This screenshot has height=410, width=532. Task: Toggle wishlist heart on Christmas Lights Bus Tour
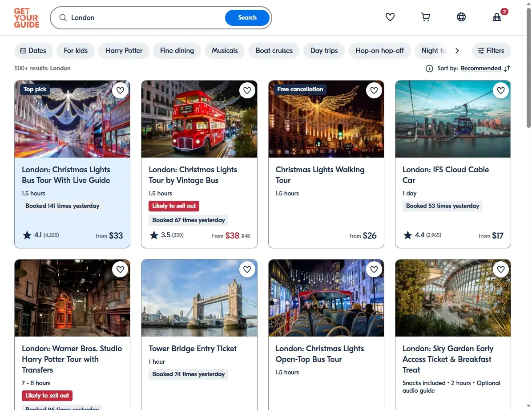[x=120, y=90]
